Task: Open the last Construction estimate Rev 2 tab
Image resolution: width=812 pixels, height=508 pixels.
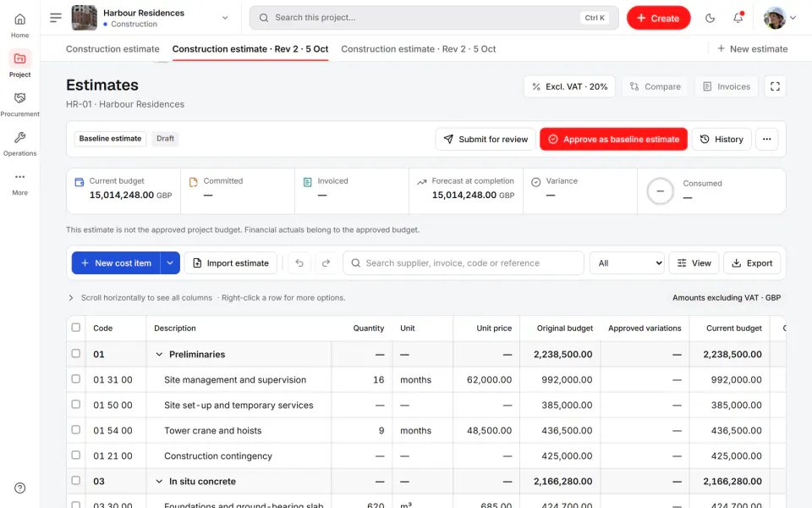Action: [419, 49]
